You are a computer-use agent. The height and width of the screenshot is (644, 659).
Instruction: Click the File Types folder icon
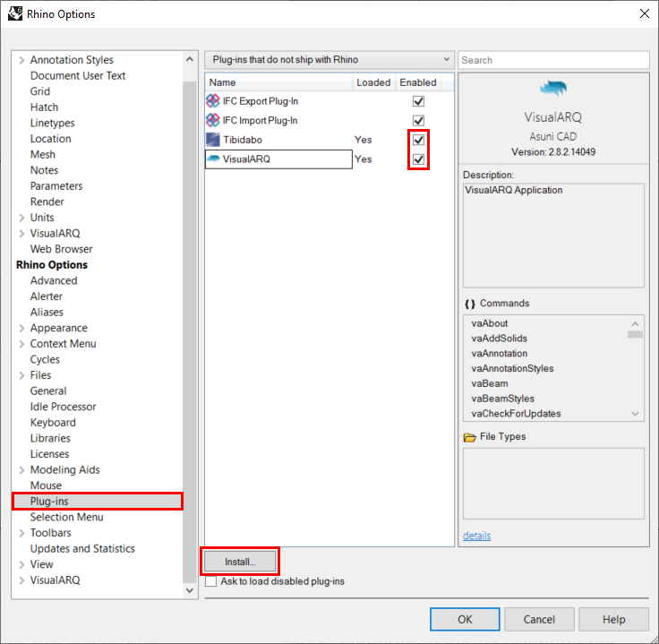469,437
